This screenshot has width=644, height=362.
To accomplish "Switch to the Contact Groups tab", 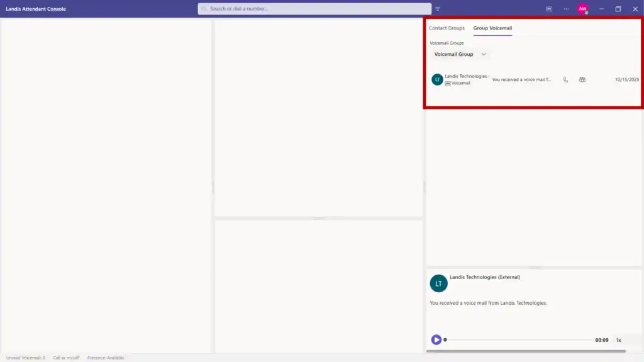I will pyautogui.click(x=447, y=28).
